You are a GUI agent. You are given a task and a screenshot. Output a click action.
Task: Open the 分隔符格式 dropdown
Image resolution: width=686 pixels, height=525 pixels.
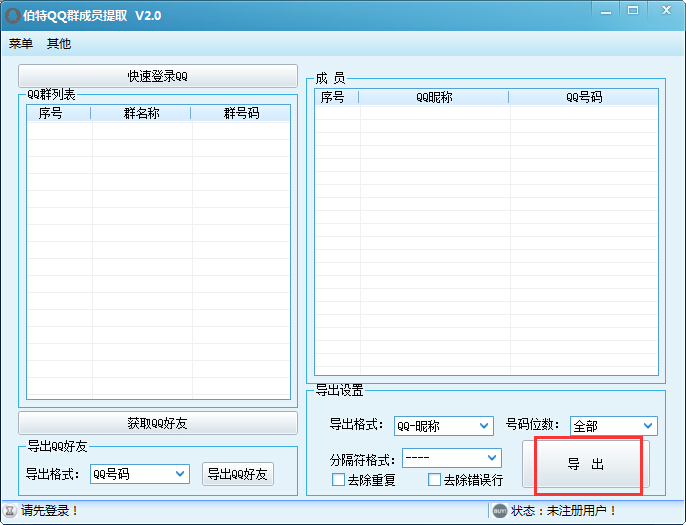(x=452, y=458)
